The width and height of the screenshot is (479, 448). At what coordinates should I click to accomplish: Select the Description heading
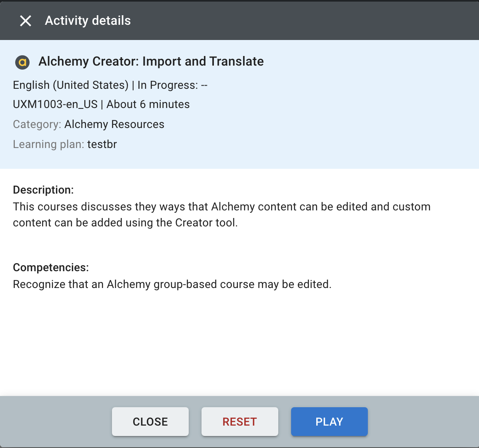(x=43, y=190)
